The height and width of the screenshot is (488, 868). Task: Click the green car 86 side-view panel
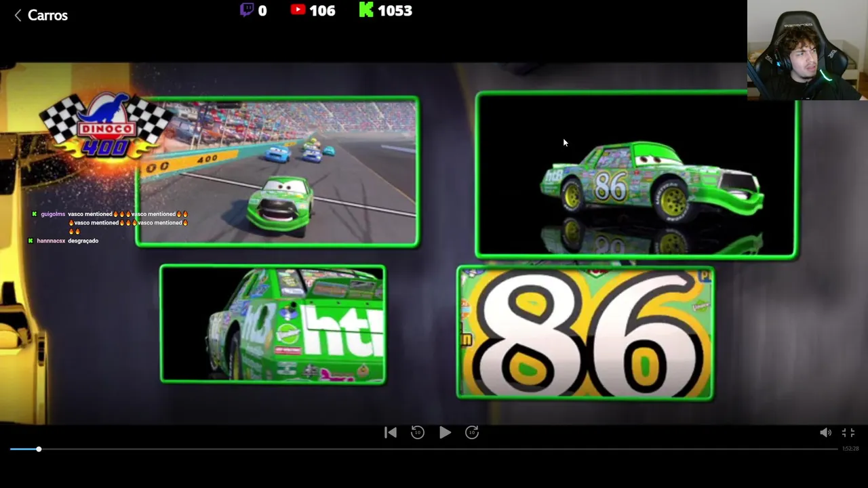(636, 175)
